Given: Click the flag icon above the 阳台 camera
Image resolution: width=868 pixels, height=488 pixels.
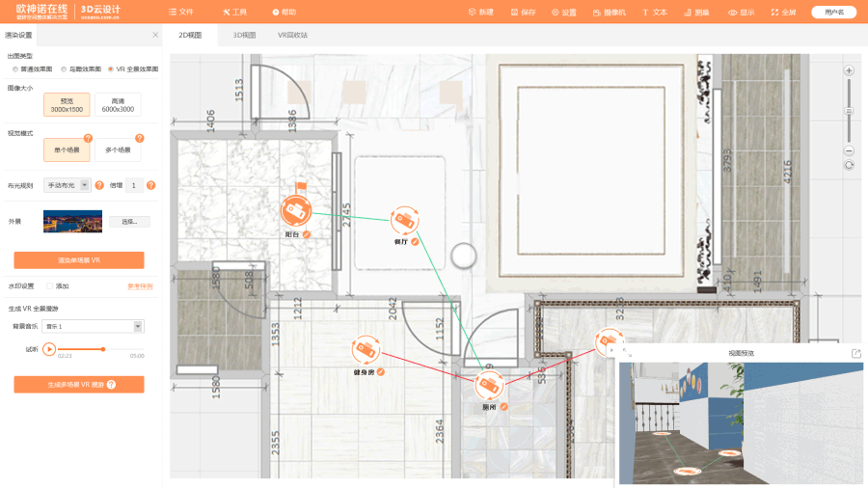Looking at the screenshot, I should 301,187.
